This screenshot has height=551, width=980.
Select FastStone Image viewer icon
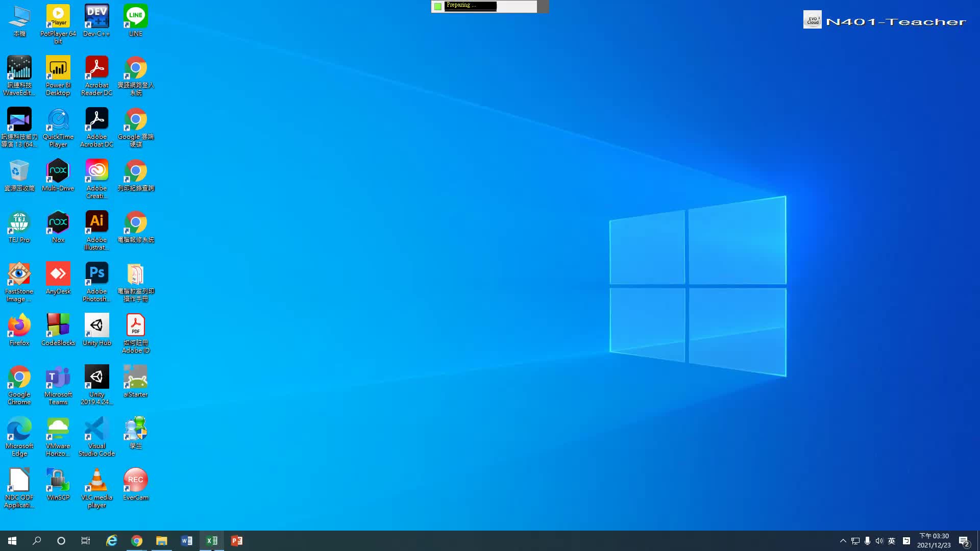point(19,282)
